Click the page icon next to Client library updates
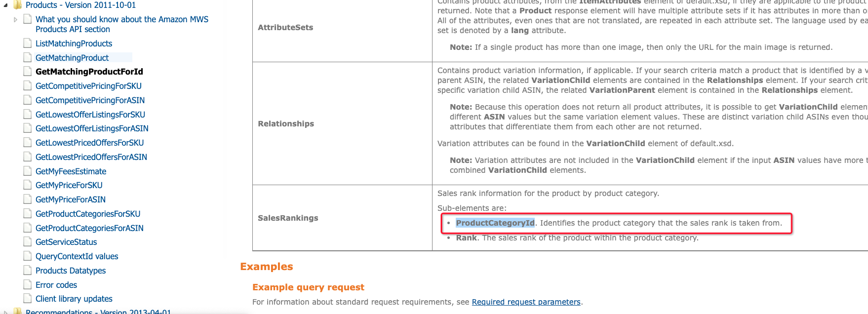 pos(27,299)
